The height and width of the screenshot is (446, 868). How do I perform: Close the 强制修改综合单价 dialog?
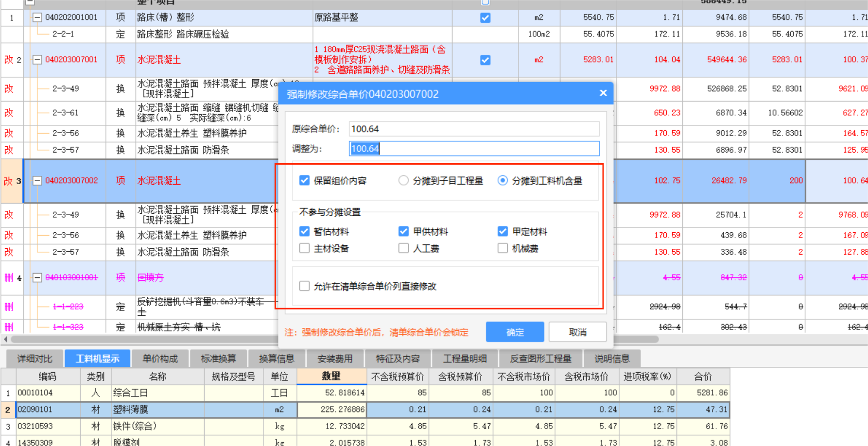[x=603, y=93]
